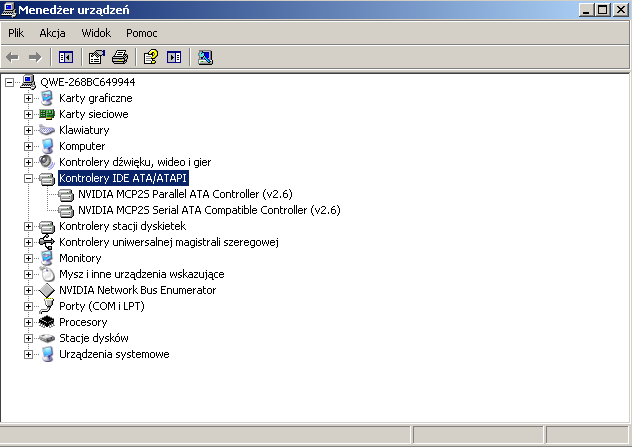
Task: Expand Mysz i inne urządzenia wskazujące
Action: point(28,274)
